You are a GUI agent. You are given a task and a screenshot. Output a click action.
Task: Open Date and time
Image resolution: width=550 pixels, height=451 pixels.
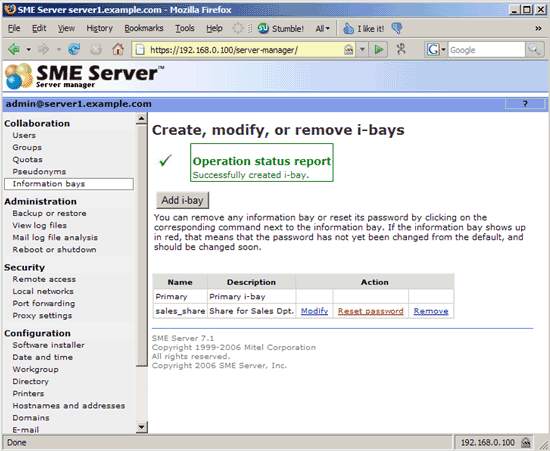pos(43,357)
